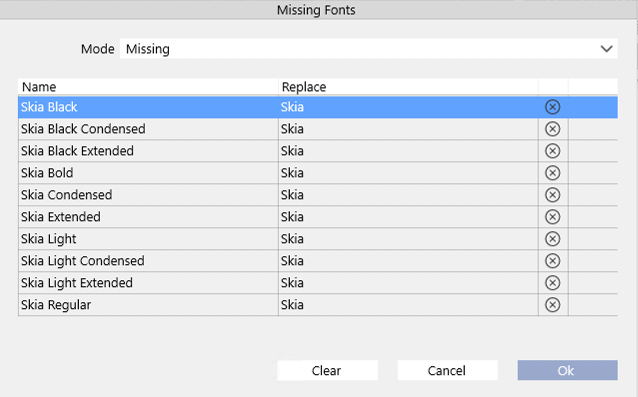Remove replacement for Skia Black row
638x397 pixels.
tap(552, 107)
